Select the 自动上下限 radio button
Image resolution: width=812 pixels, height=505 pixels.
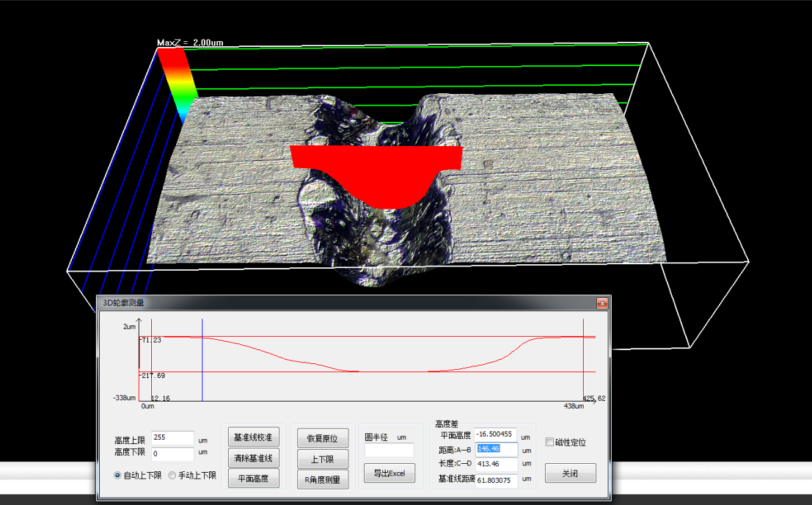pyautogui.click(x=118, y=476)
